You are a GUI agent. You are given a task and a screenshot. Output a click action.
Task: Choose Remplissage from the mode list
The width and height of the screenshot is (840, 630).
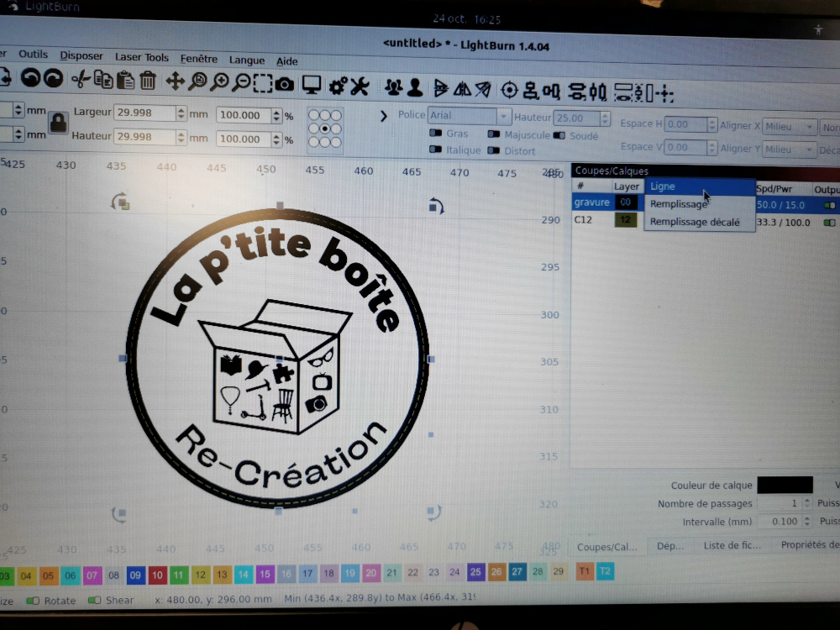click(679, 204)
